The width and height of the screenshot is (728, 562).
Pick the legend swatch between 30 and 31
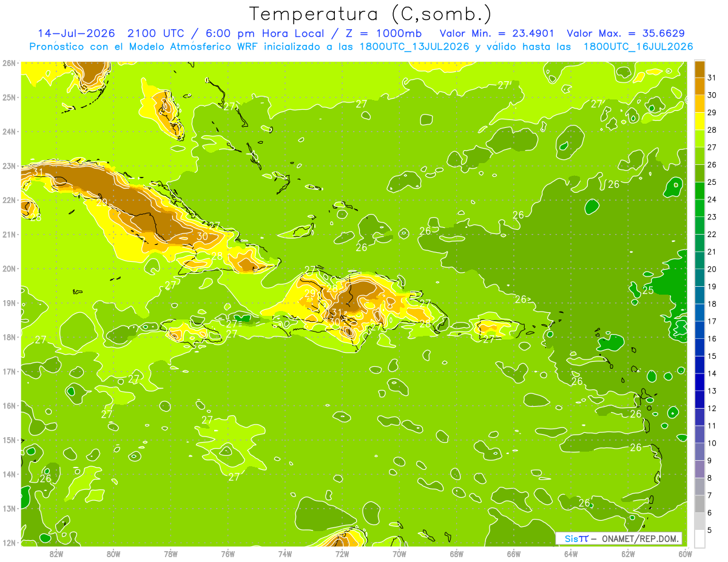tap(699, 86)
